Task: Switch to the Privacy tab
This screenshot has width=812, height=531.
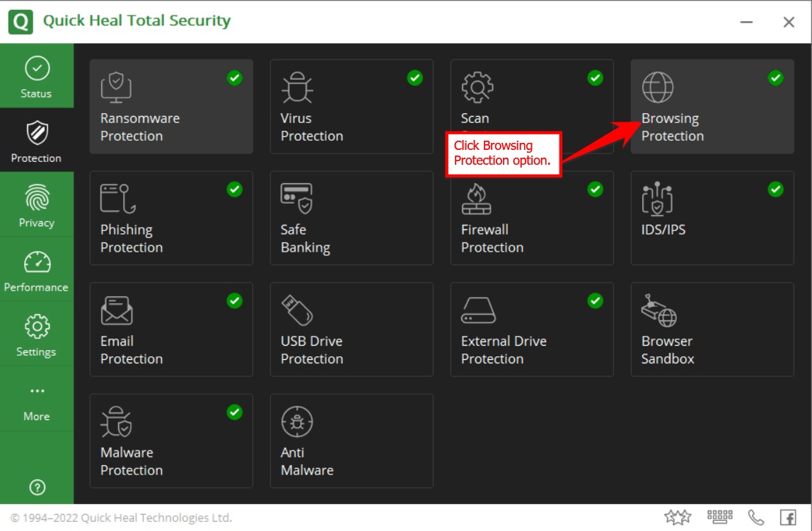Action: 37,206
